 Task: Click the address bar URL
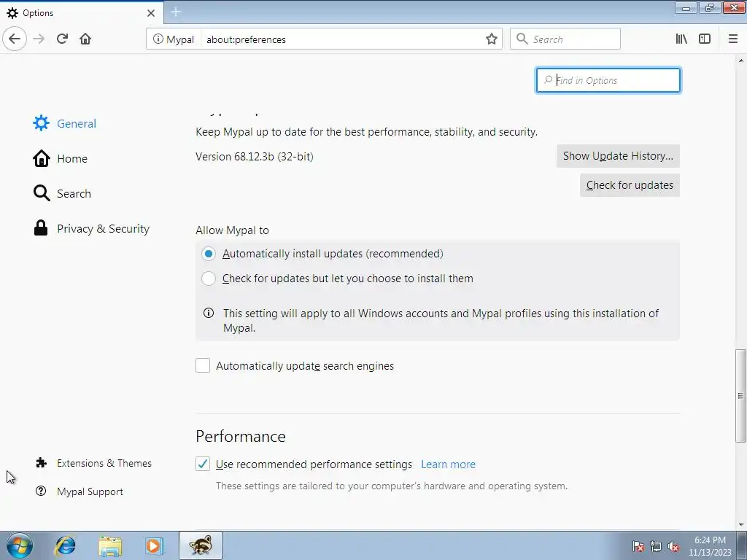pyautogui.click(x=247, y=39)
